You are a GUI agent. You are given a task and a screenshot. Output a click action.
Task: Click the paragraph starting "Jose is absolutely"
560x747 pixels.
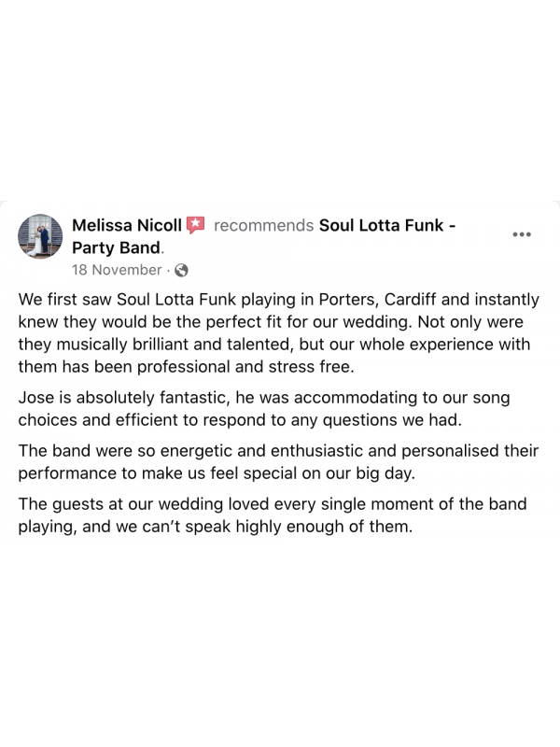(263, 409)
